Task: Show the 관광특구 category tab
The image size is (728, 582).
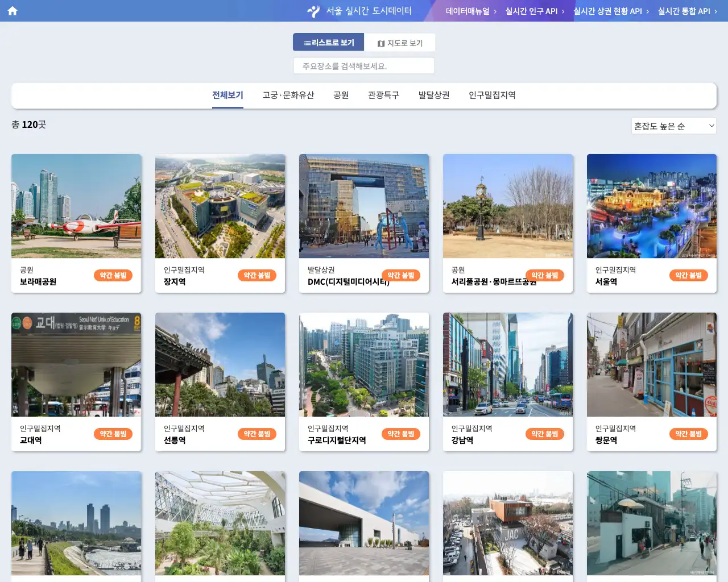Action: click(x=383, y=95)
